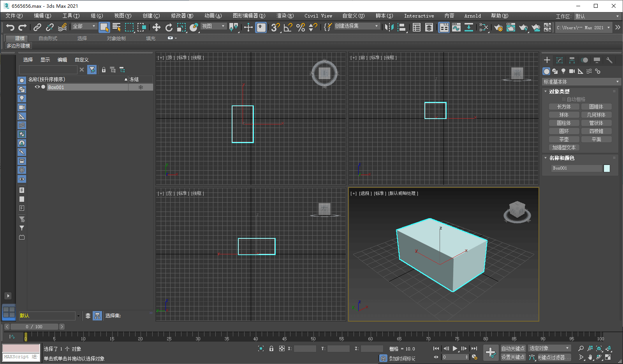This screenshot has width=623, height=364.
Task: Click the 加强型文本 button
Action: [564, 147]
